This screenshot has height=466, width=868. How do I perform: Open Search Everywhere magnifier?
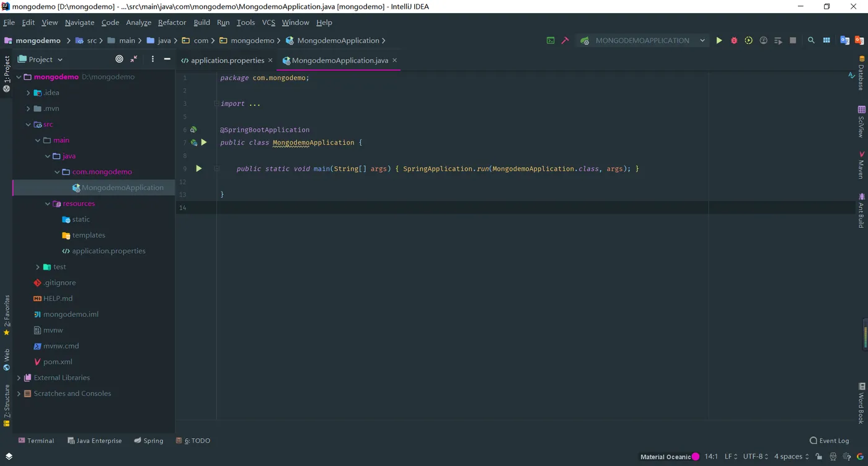(811, 40)
